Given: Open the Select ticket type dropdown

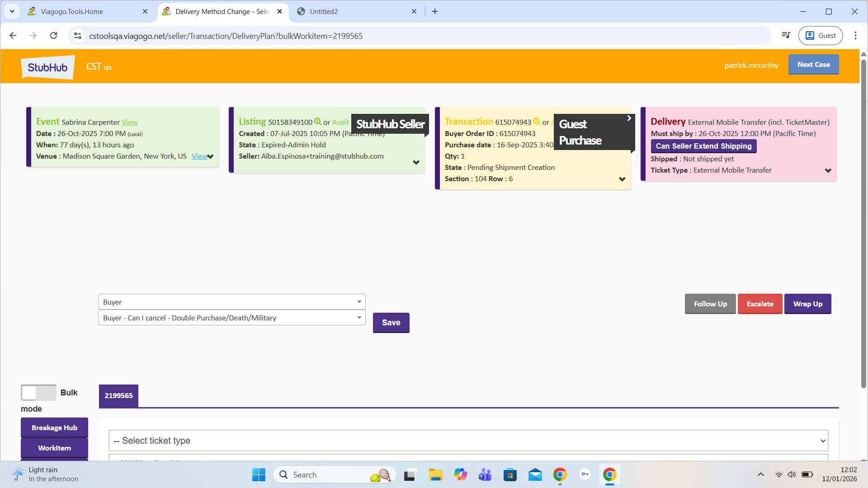Looking at the screenshot, I should [x=468, y=441].
